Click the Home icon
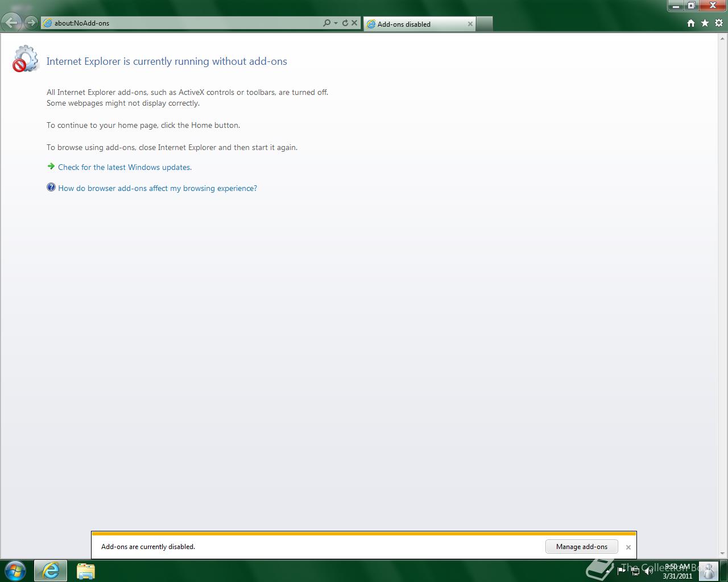Screen dimensions: 728x582 coord(691,23)
